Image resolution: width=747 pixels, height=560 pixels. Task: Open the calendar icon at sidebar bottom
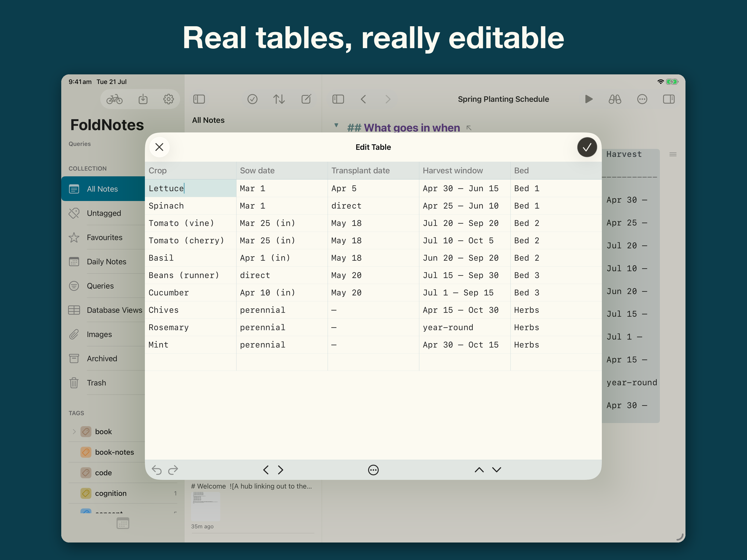(122, 523)
